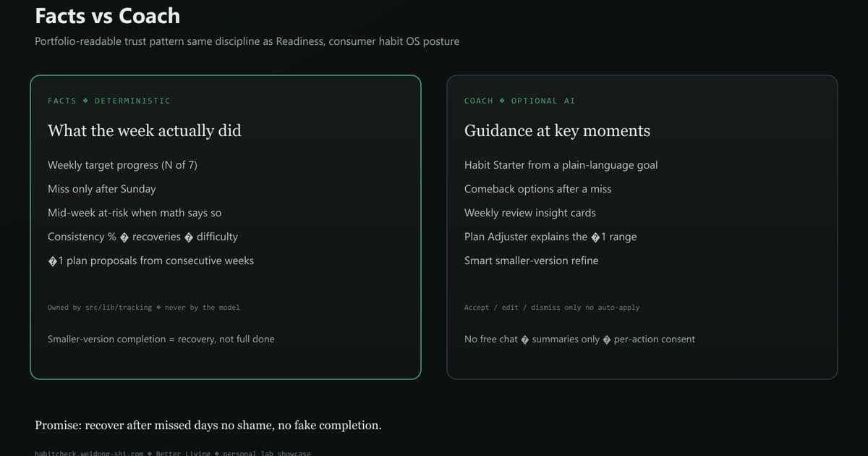The height and width of the screenshot is (456, 868).
Task: Click the 'Miss only after Sunday' item
Action: click(102, 189)
